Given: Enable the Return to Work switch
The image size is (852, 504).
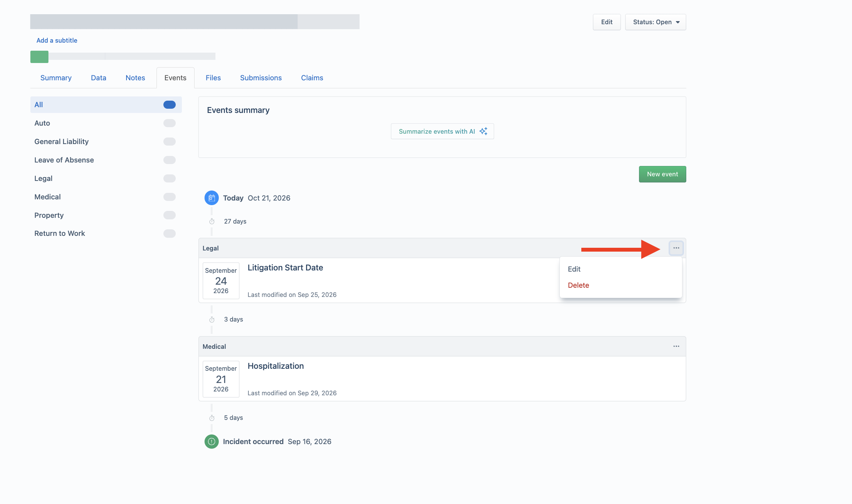Looking at the screenshot, I should [x=170, y=234].
